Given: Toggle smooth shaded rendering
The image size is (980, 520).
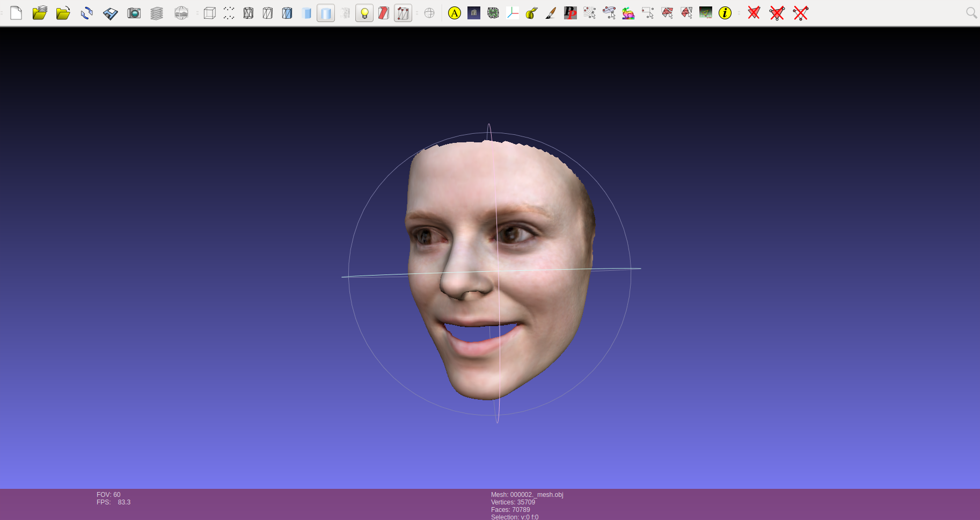Looking at the screenshot, I should click(326, 13).
